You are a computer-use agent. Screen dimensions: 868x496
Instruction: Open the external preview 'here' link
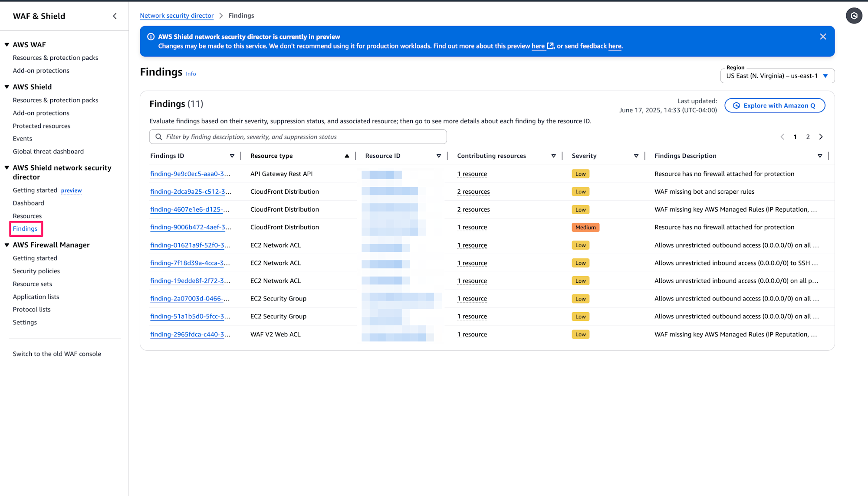pyautogui.click(x=542, y=46)
